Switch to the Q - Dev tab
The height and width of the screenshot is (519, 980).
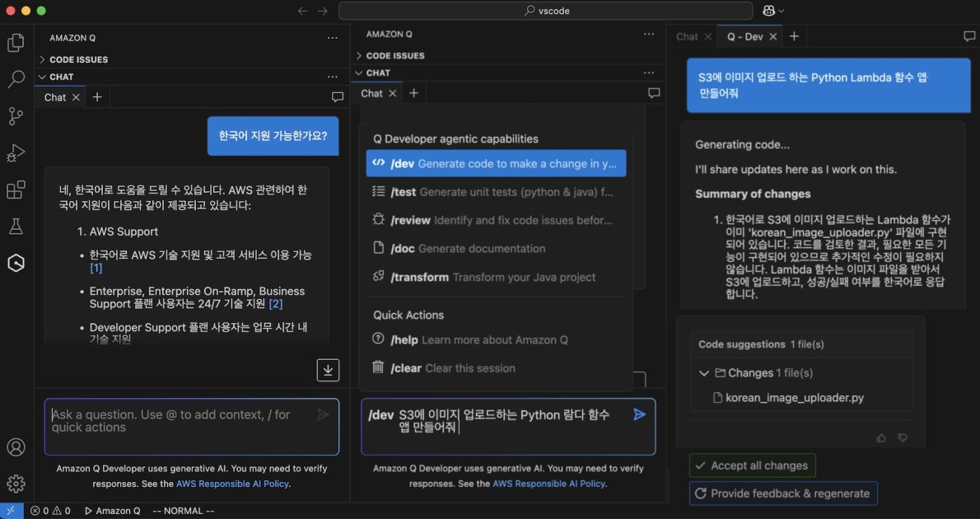point(744,36)
